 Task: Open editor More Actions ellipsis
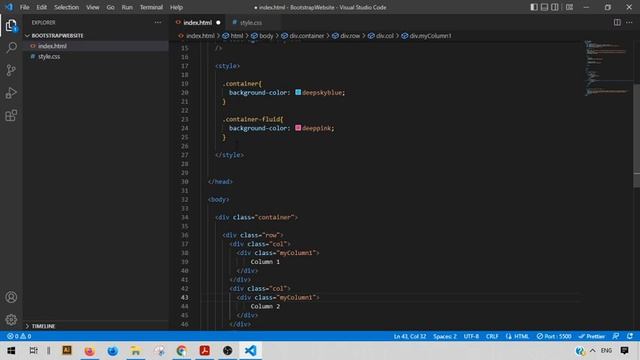[629, 22]
